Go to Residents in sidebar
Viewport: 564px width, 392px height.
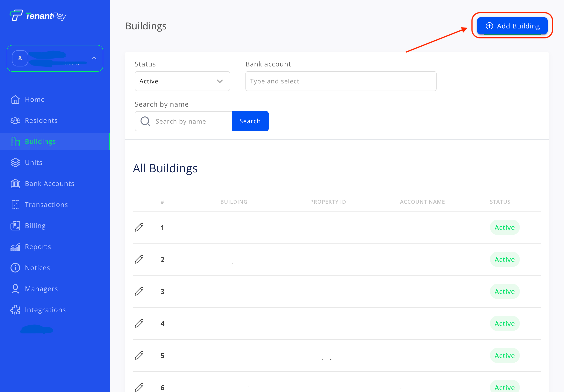41,121
